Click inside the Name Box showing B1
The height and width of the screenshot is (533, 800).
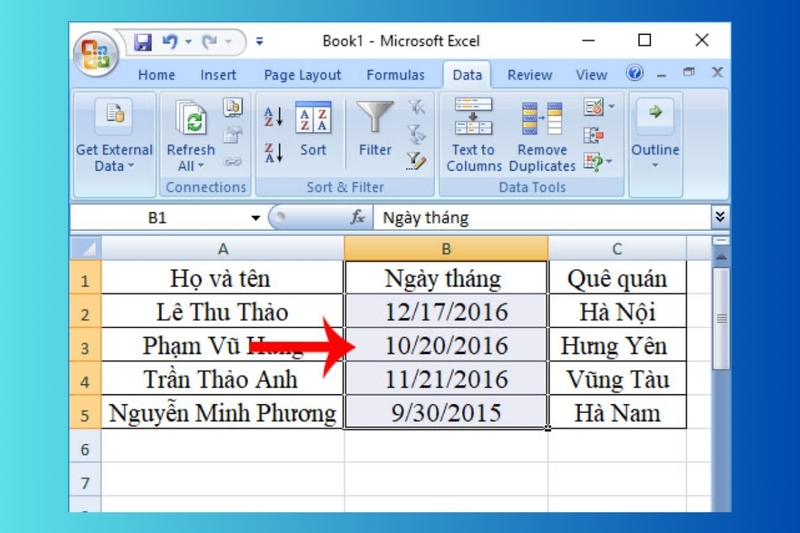tap(158, 218)
